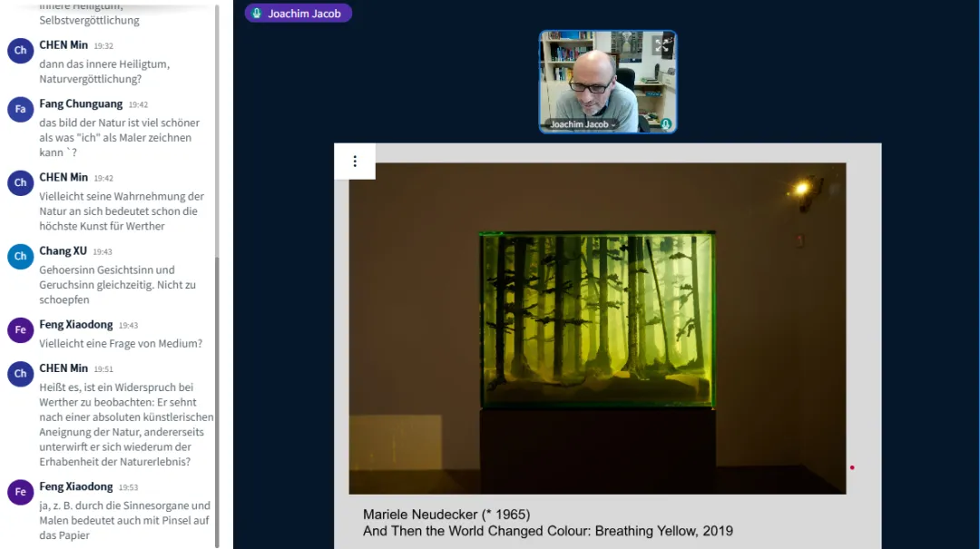980x549 pixels.
Task: Click the 19:32 timestamp in chat
Action: pos(103,45)
